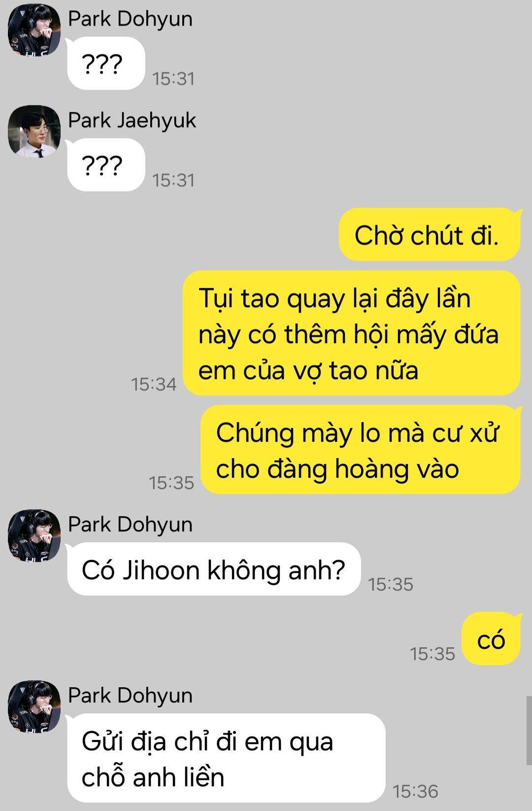Tap the Park Dohyun name above 'Gửi địa chỉ'

(130, 696)
